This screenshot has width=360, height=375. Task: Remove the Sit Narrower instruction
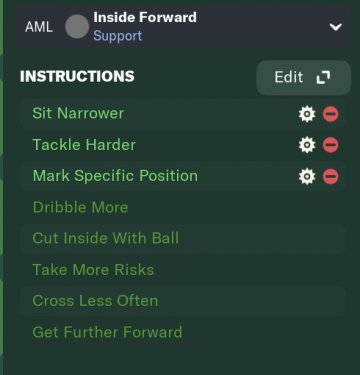pos(330,114)
